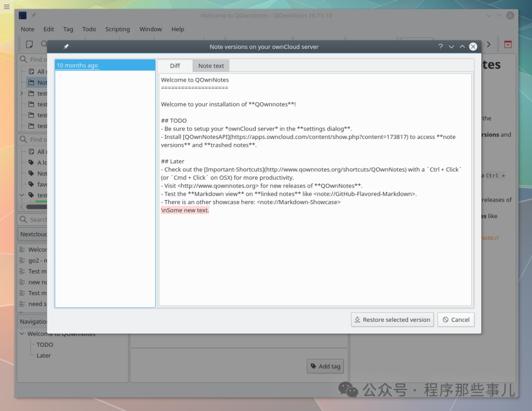The height and width of the screenshot is (411, 532).
Task: Click the 'All' notes icon in the tag tree panel
Action: coord(32,152)
